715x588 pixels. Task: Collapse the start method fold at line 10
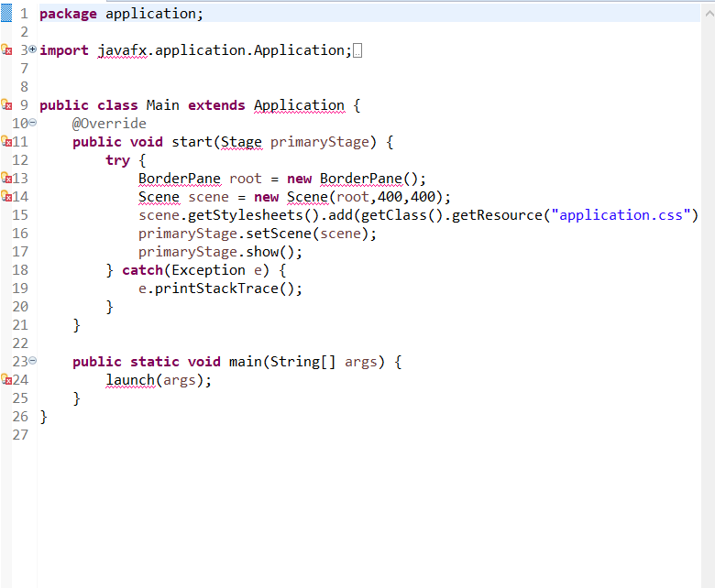pos(33,122)
